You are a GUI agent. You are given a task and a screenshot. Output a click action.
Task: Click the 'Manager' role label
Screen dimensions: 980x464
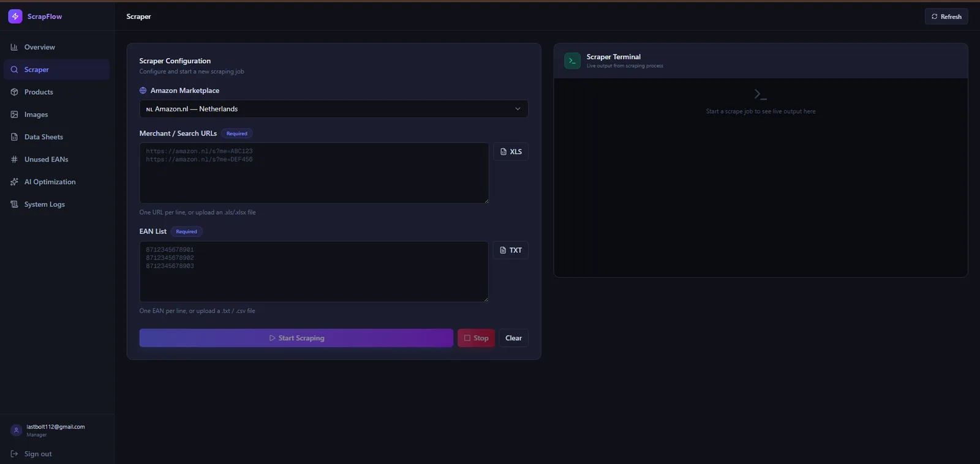coord(37,435)
